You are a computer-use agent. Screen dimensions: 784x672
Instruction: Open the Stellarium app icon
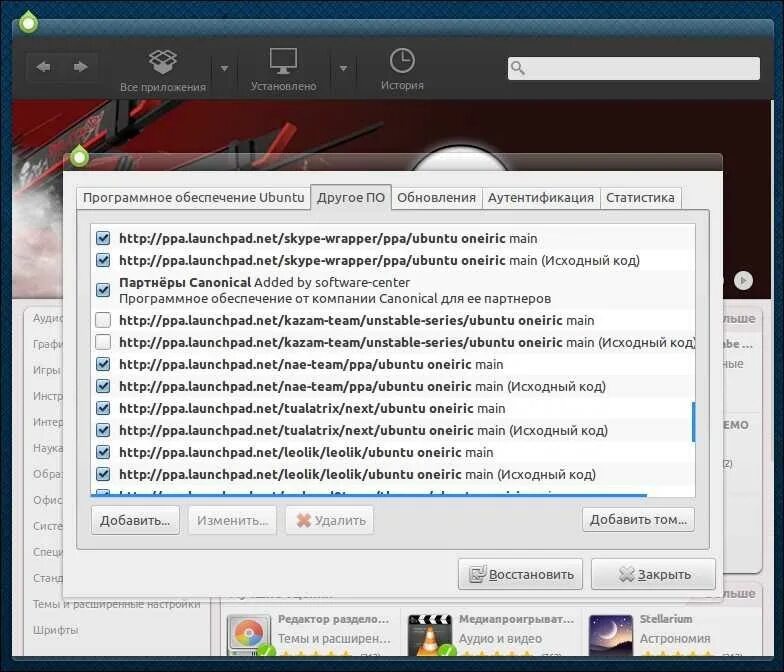coord(611,635)
